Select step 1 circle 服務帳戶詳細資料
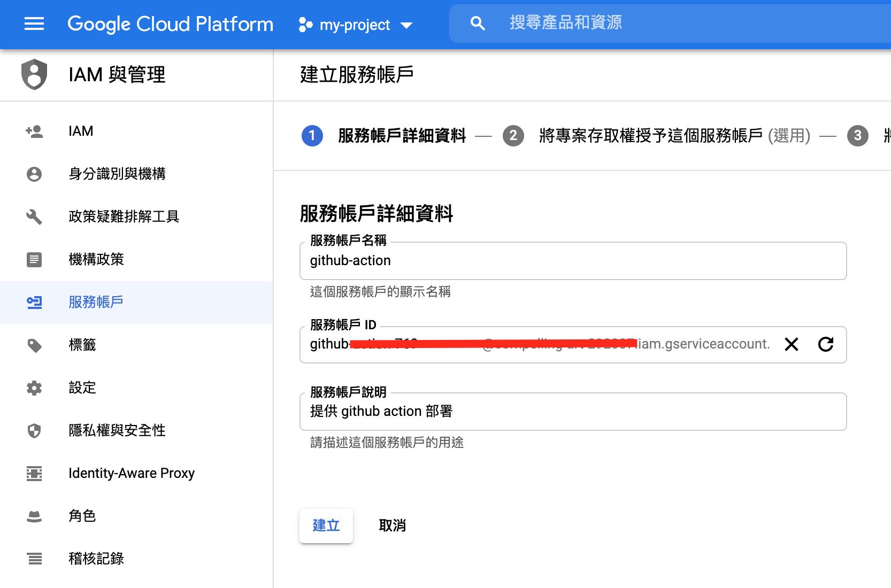The image size is (891, 588). pos(312,136)
